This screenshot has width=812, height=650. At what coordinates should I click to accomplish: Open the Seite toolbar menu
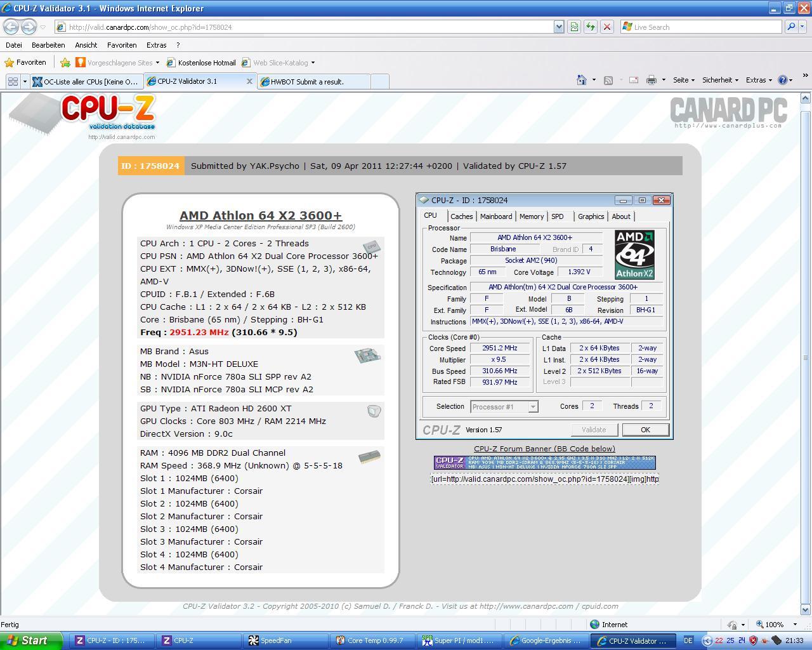[x=684, y=80]
